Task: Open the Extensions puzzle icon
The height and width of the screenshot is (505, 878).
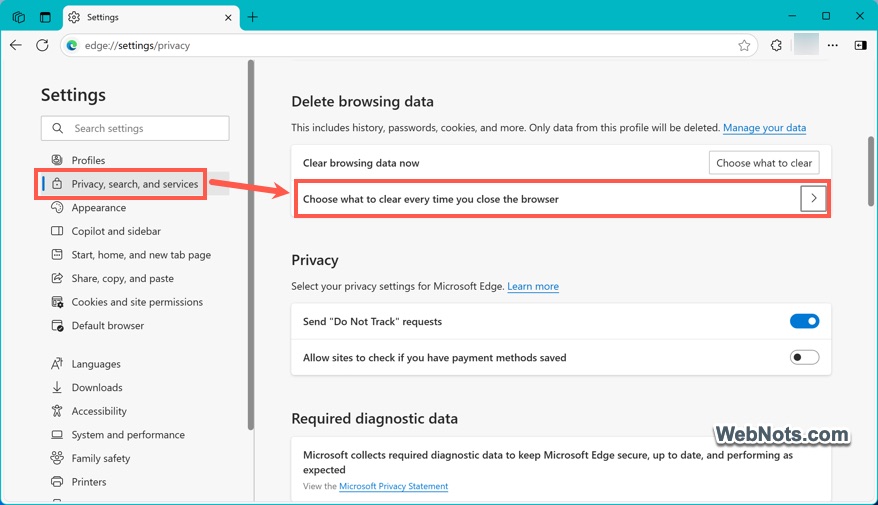Action: [x=776, y=45]
